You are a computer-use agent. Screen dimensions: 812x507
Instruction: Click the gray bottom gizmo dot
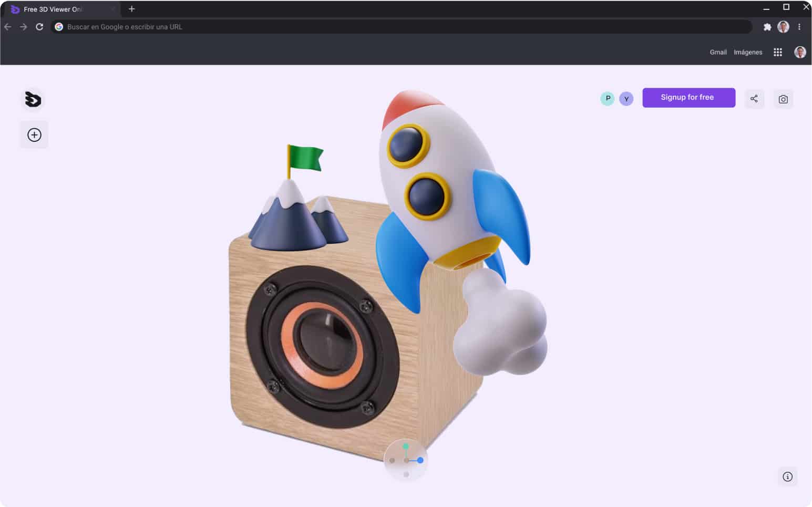(x=406, y=474)
